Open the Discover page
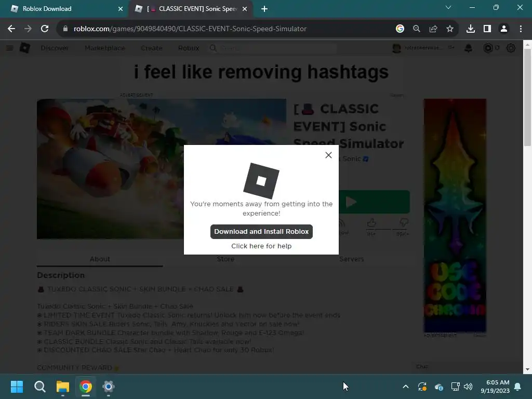This screenshot has width=532, height=399. point(54,48)
